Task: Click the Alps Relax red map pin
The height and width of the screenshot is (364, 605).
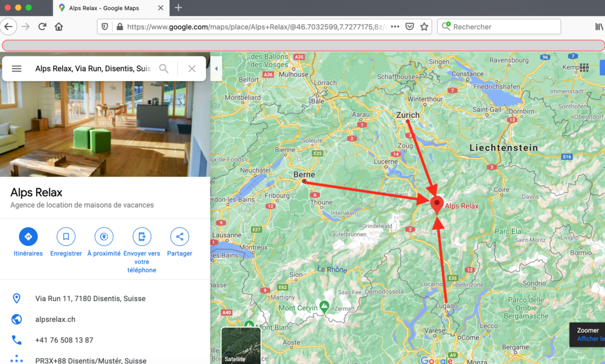Action: tap(437, 204)
